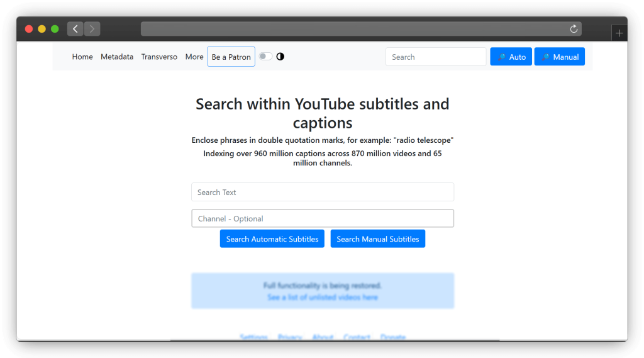Click the browser back arrow
The height and width of the screenshot is (358, 644).
point(75,29)
